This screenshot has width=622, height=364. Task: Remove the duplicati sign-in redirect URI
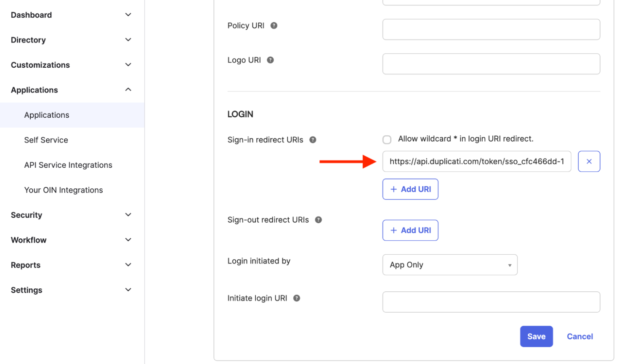[589, 161]
